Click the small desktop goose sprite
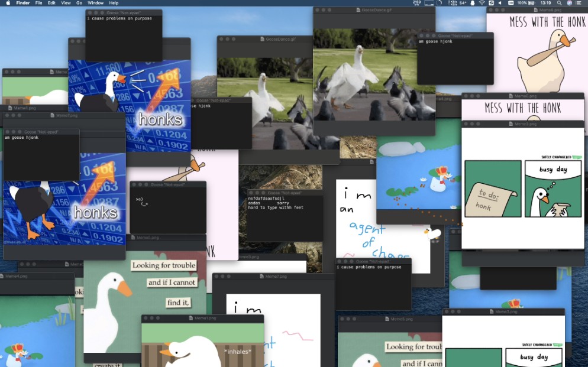This screenshot has width=588, height=367. click(x=433, y=233)
